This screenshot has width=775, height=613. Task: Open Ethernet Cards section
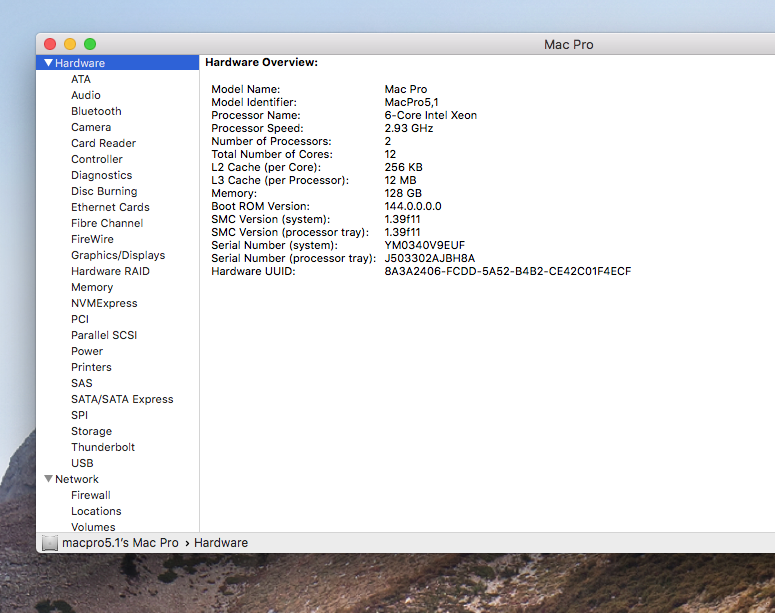tap(110, 207)
